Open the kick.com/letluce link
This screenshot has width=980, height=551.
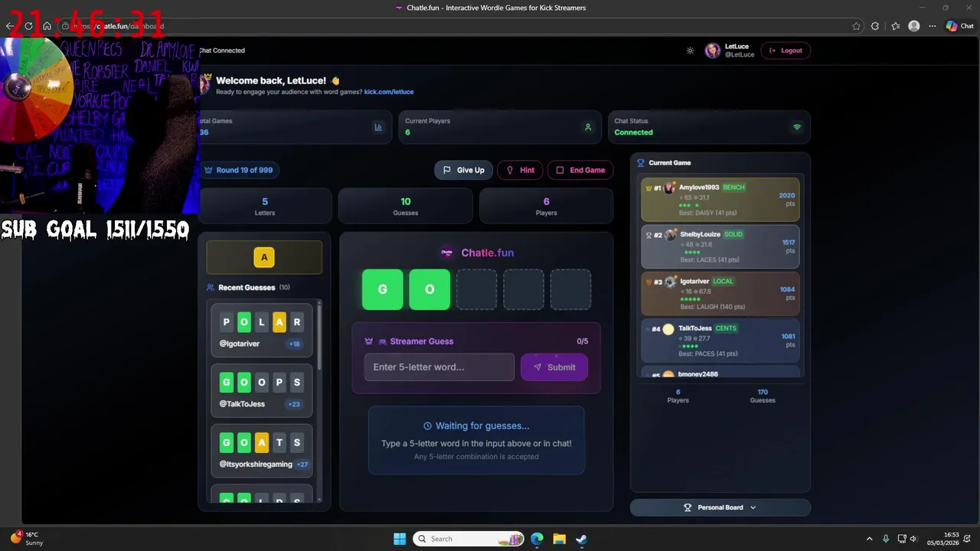coord(389,92)
